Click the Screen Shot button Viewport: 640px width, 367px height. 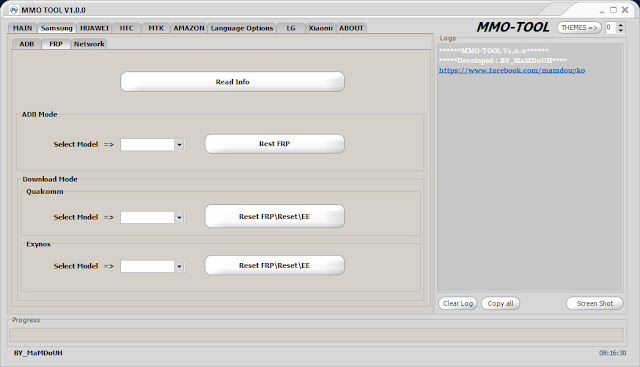(x=595, y=303)
